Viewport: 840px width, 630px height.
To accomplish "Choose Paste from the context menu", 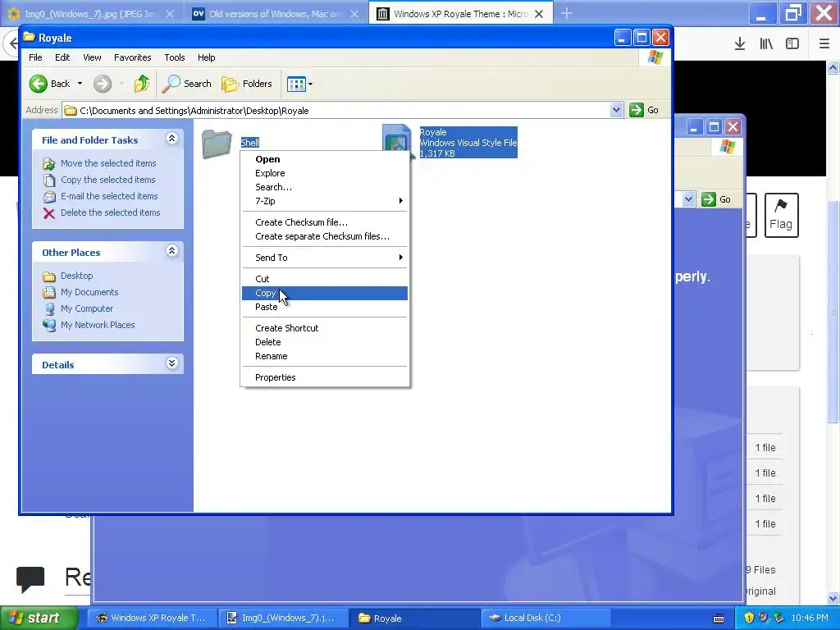I will 325,307.
